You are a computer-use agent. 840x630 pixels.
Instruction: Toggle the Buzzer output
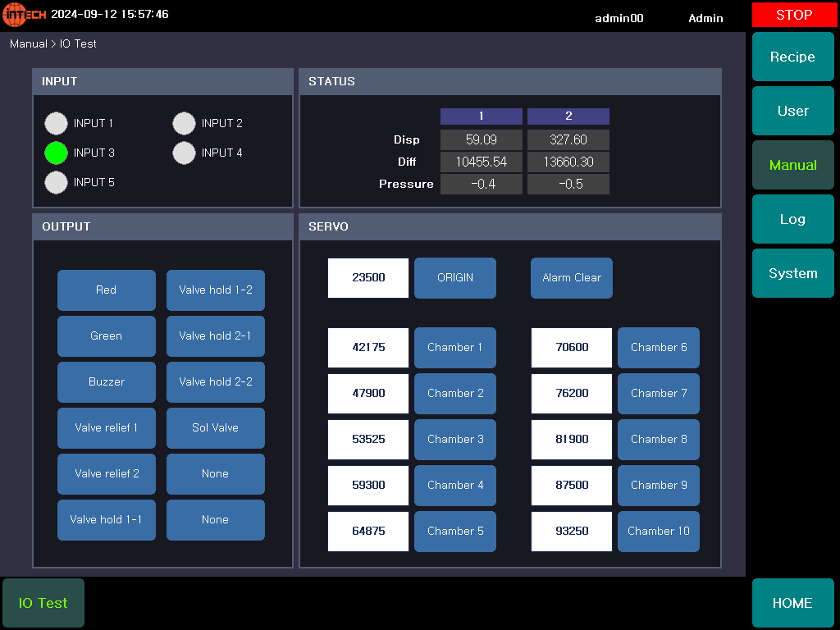point(107,382)
